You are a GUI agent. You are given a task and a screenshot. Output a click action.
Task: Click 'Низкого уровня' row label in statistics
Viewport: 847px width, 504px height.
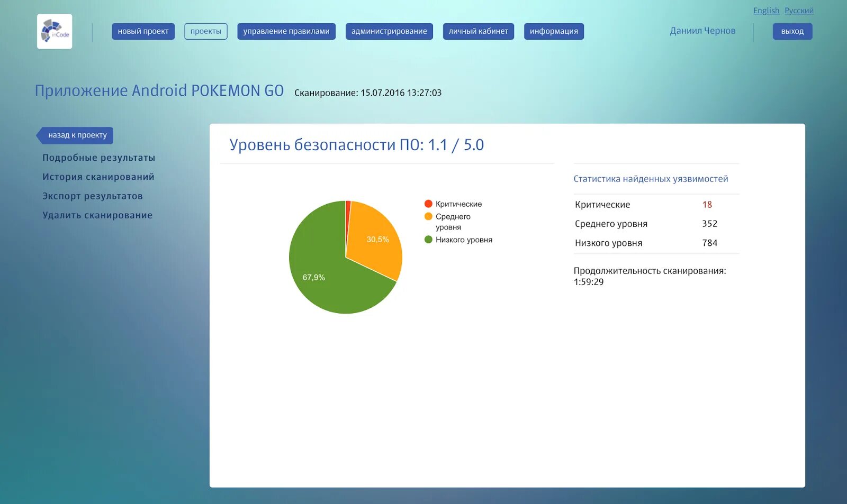(608, 243)
